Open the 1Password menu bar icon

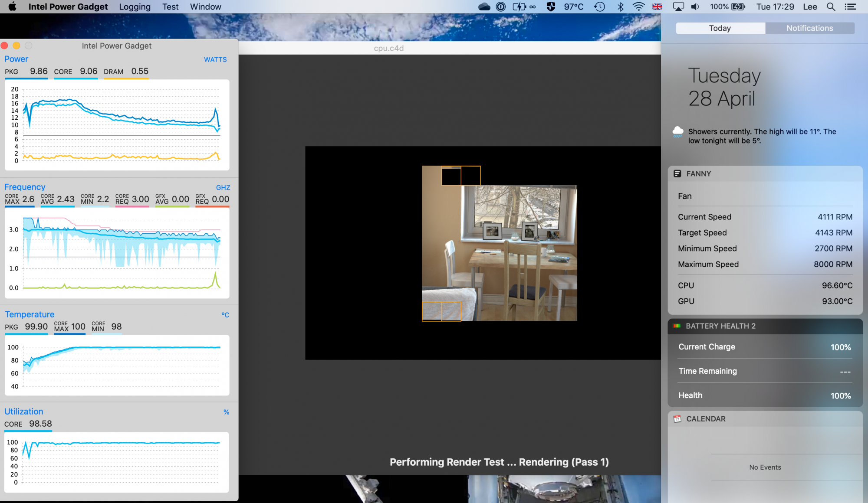point(500,7)
